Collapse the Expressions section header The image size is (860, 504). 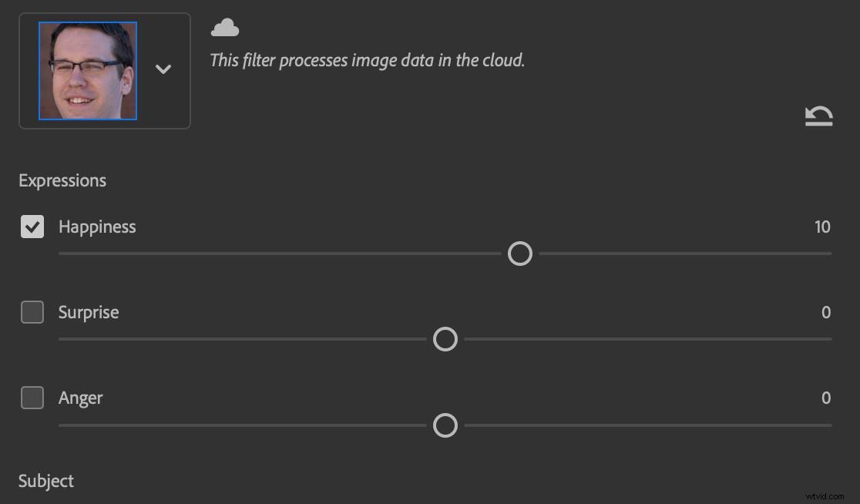click(62, 180)
